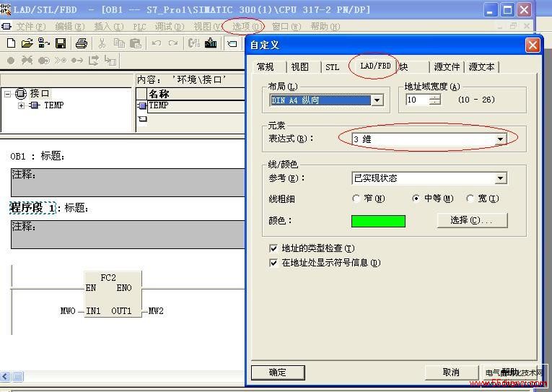Open the 窗口(W) menu

point(286,27)
